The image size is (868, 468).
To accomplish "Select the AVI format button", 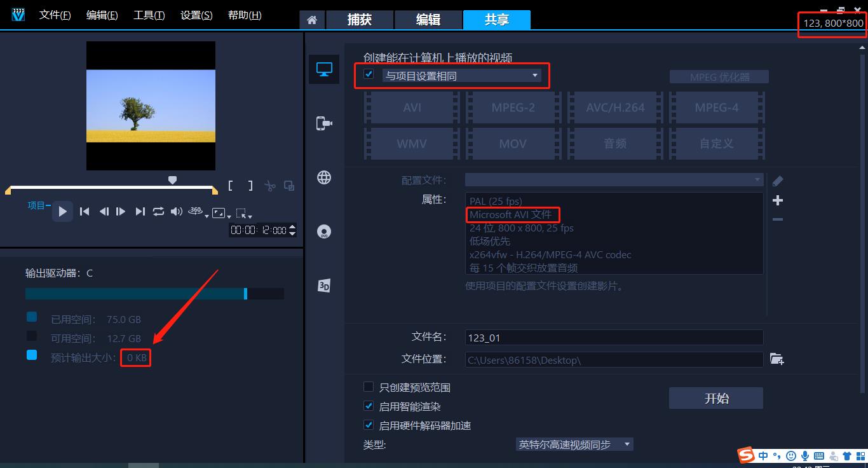I will (x=410, y=107).
